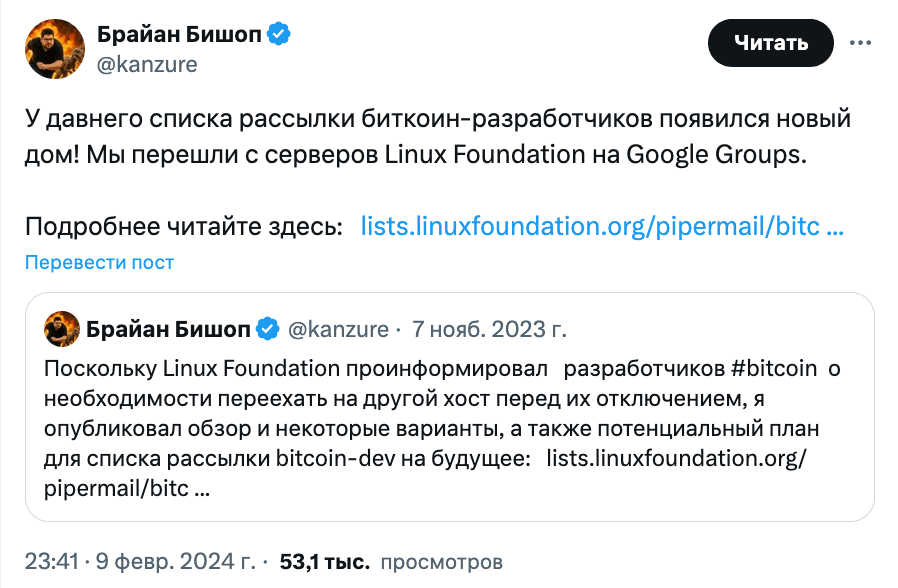Click the timestamp 23:41 · 9 февр. 2024 г.

tap(140, 562)
